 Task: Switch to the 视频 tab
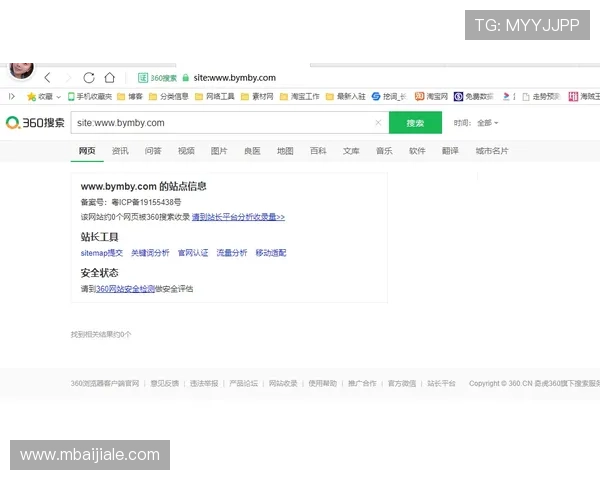coord(186,151)
